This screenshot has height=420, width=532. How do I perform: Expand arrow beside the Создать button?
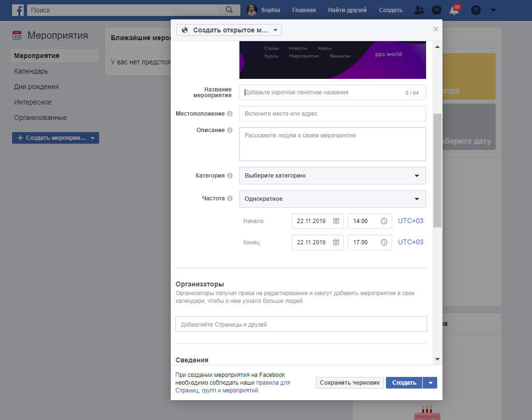click(x=430, y=383)
